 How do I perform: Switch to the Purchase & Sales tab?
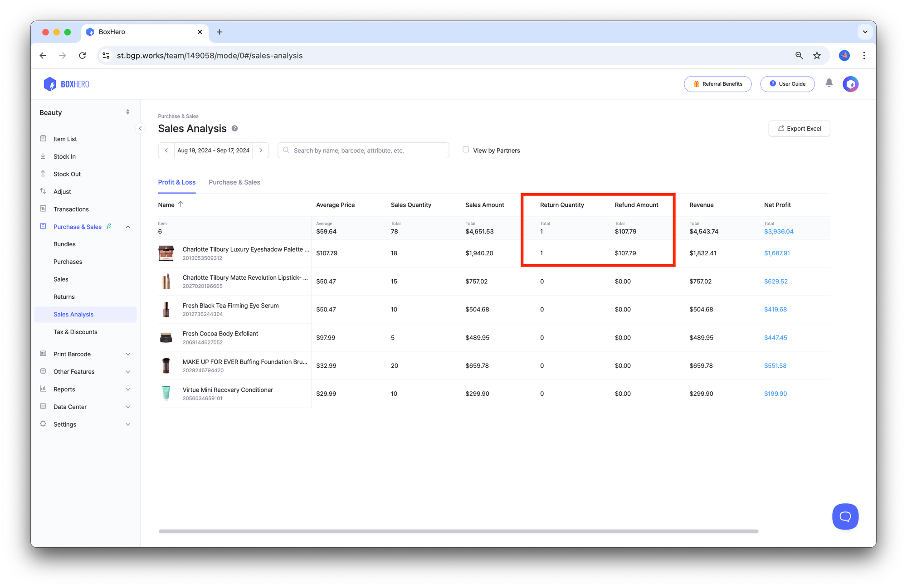pos(234,182)
